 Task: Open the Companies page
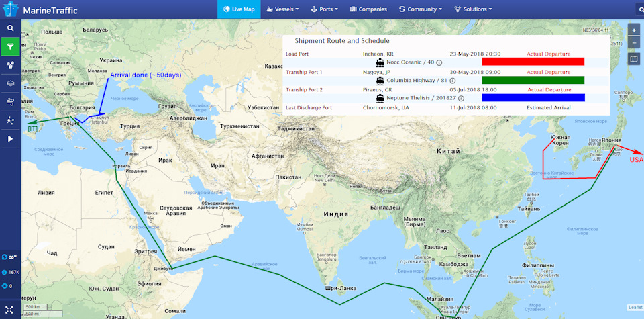click(x=368, y=9)
